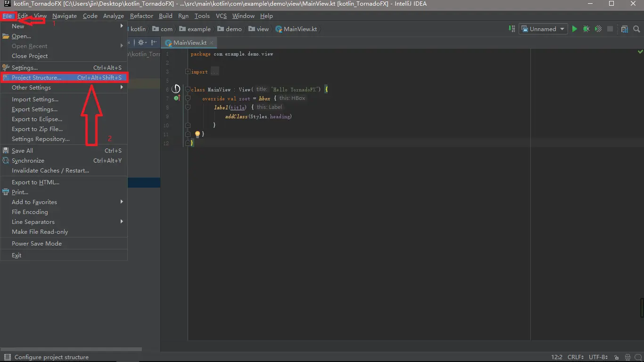
Task: Choose Export to HTML...
Action: (64, 182)
